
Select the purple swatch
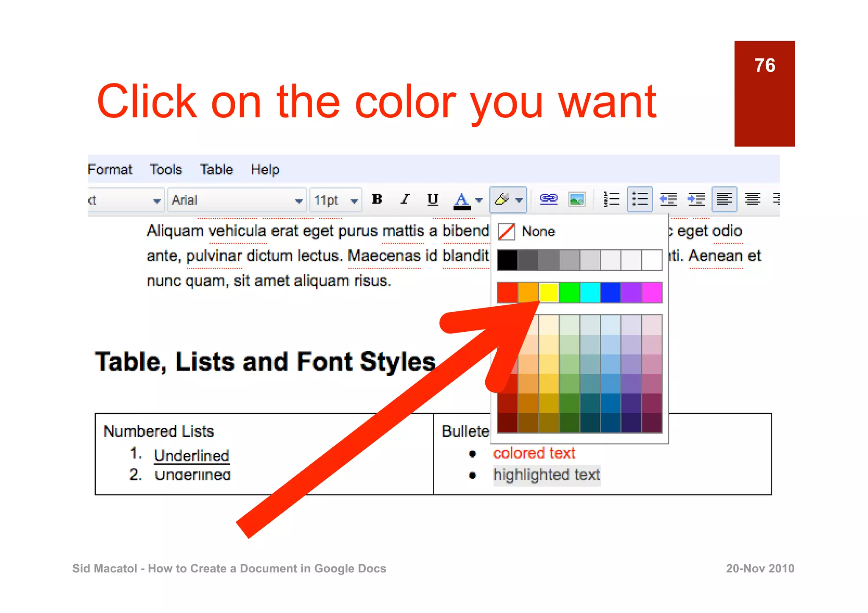tap(632, 293)
